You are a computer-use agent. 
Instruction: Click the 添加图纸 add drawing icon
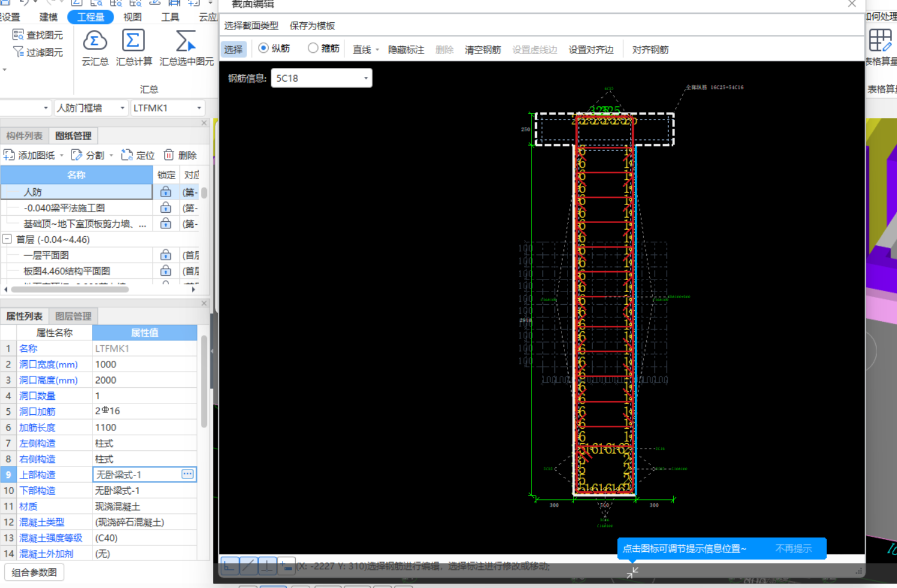(x=9, y=155)
